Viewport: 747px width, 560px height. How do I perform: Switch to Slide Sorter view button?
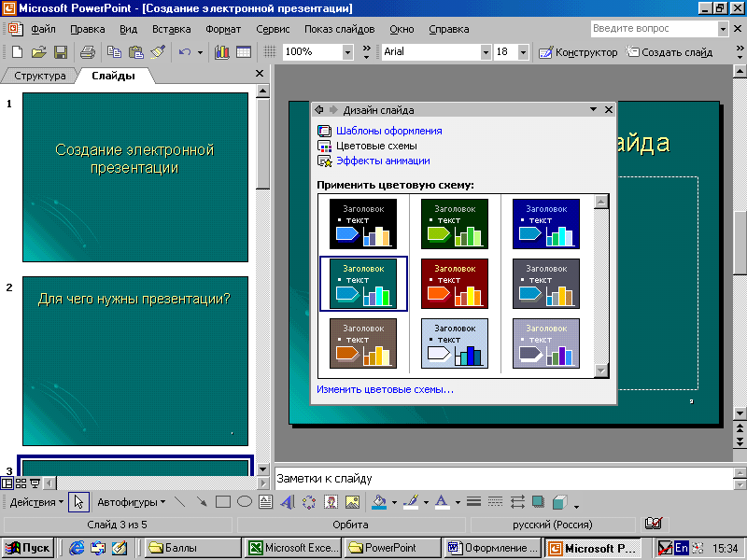click(21, 483)
